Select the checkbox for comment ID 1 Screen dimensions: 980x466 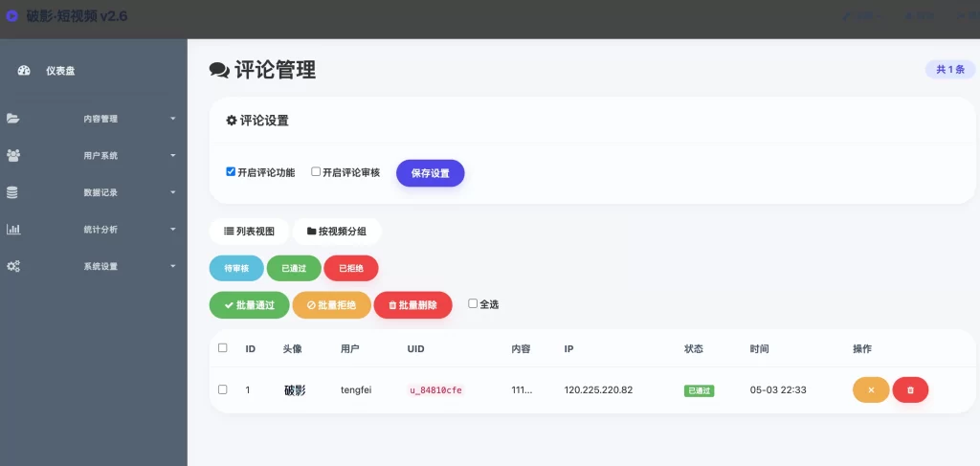(x=222, y=389)
